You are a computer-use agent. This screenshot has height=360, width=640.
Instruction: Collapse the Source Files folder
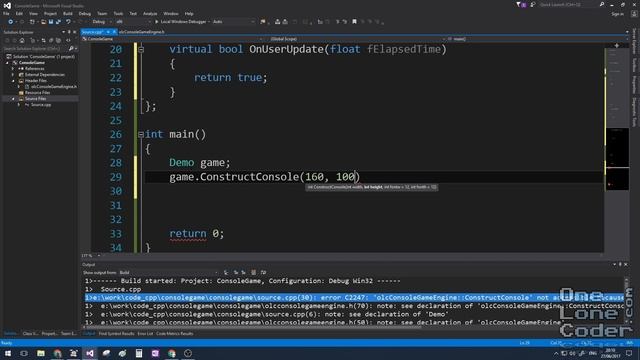tap(13, 99)
